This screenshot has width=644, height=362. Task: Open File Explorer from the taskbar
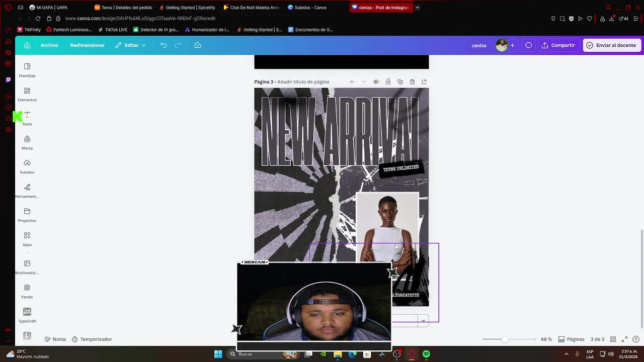338,354
